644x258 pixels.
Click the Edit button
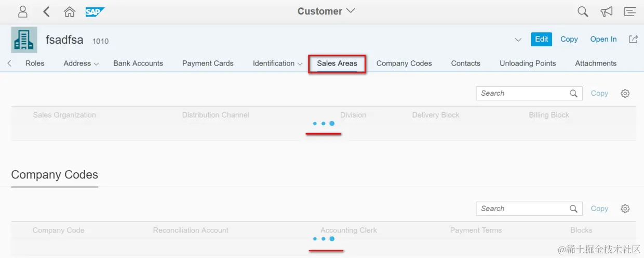pyautogui.click(x=541, y=39)
